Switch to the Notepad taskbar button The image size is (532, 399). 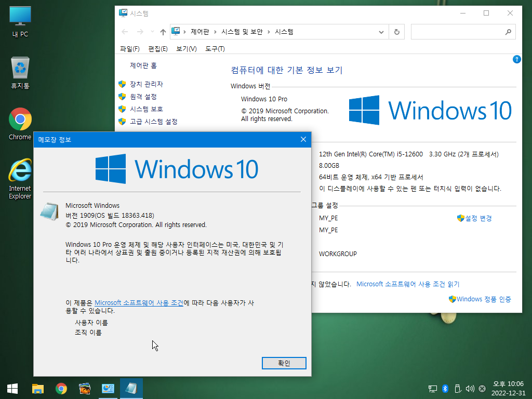pos(131,389)
